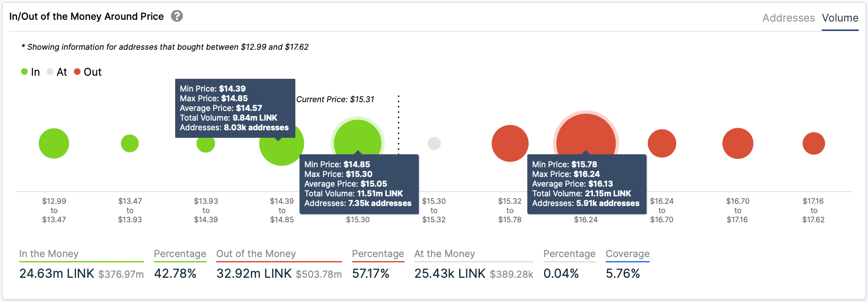868x302 pixels.
Task: Click the Coverage label
Action: click(628, 254)
